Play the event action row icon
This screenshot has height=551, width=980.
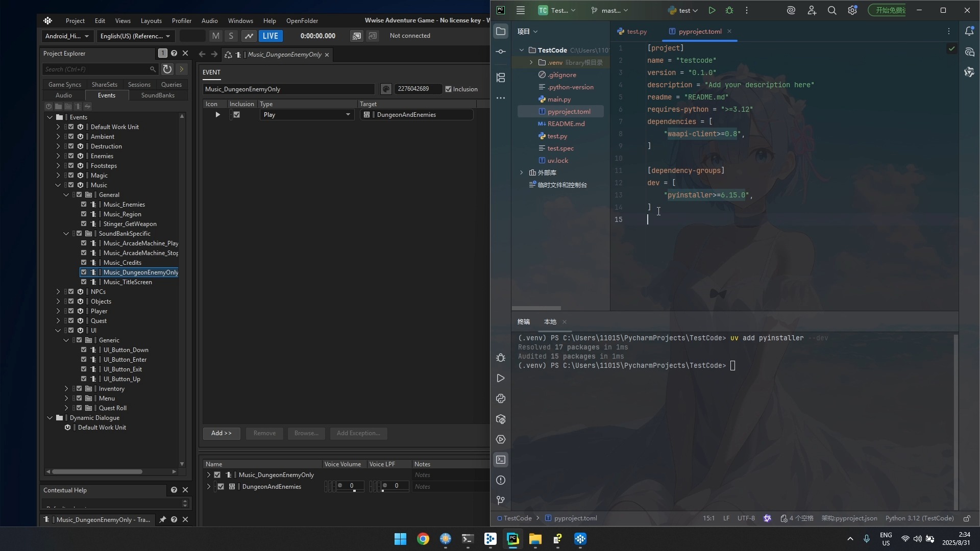pos(217,115)
